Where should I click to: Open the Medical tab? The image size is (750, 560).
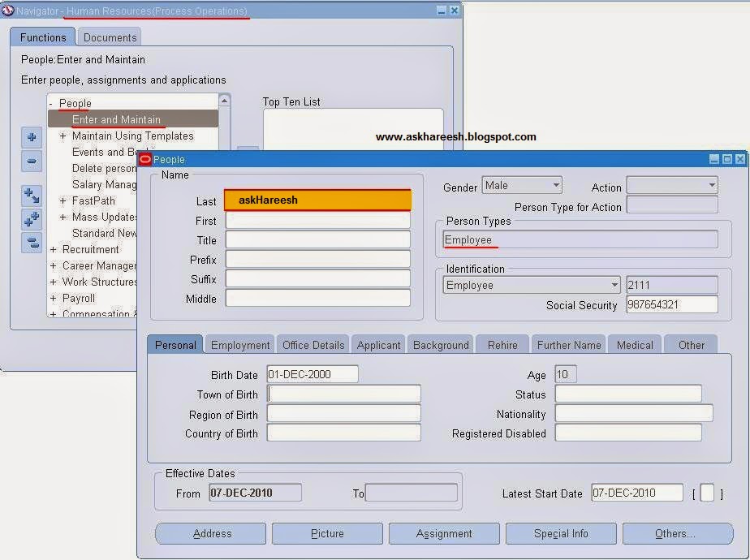point(635,345)
